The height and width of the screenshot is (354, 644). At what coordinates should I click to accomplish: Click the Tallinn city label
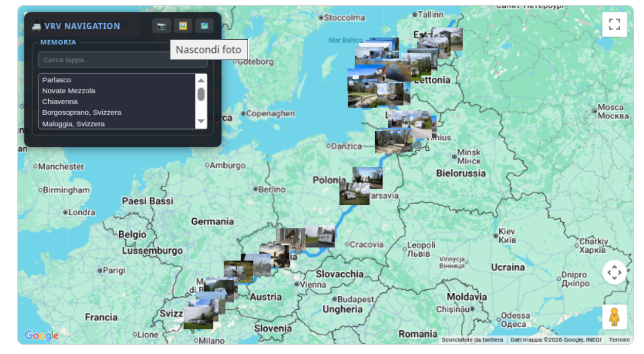432,14
